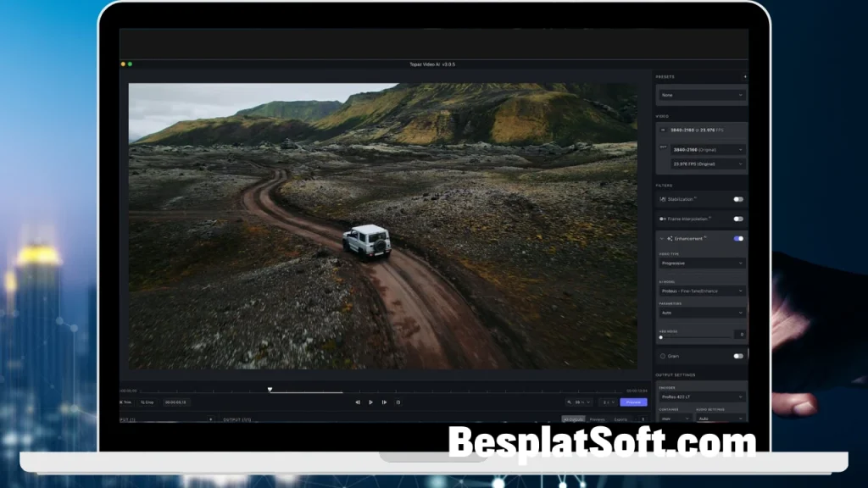Click the Enhancement filter icon
Screen dimensions: 868x488
coord(669,238)
